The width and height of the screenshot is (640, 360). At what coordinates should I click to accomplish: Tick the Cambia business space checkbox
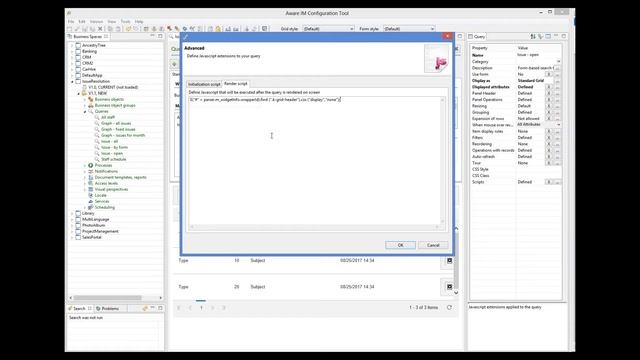[x=78, y=69]
